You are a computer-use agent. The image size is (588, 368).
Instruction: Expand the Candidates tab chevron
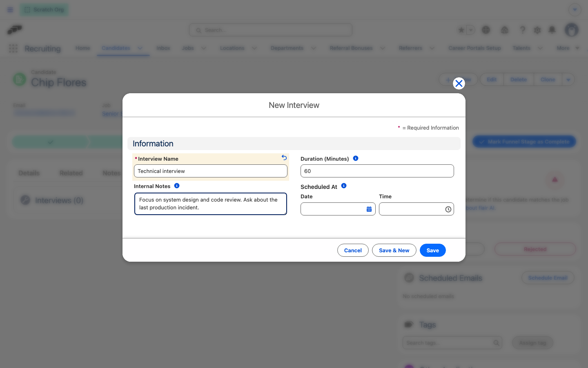[140, 48]
